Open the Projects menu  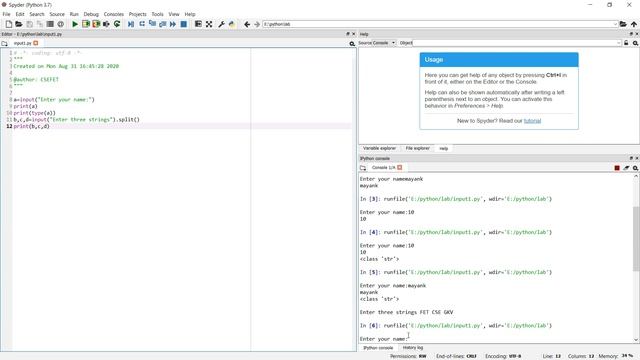138,14
